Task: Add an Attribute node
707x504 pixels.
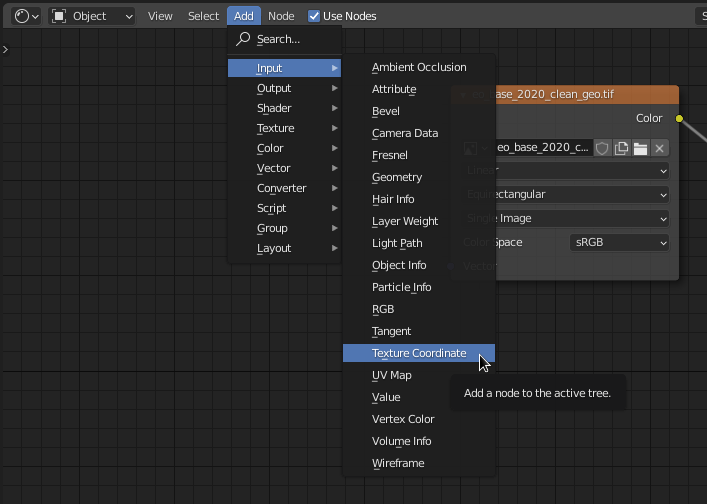Action: 419,89
